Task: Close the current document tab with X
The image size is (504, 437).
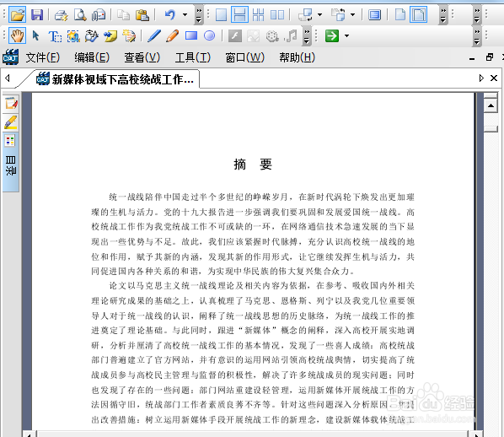Action: [494, 78]
